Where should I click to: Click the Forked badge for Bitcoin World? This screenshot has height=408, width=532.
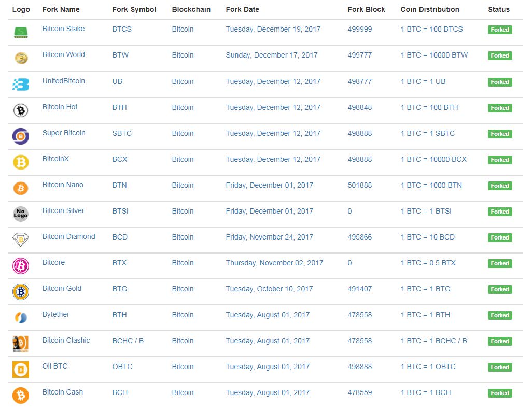pos(500,55)
